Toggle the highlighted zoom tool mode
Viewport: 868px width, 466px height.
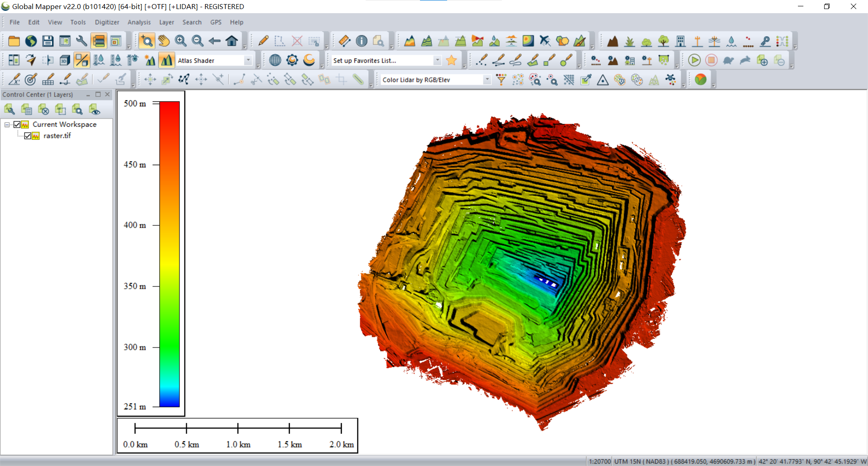click(146, 41)
